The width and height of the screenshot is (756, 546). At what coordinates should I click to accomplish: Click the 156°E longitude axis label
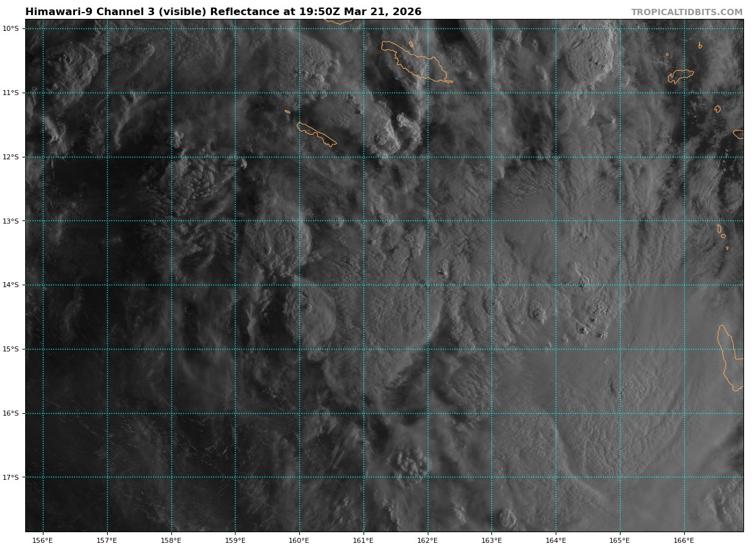coord(43,540)
